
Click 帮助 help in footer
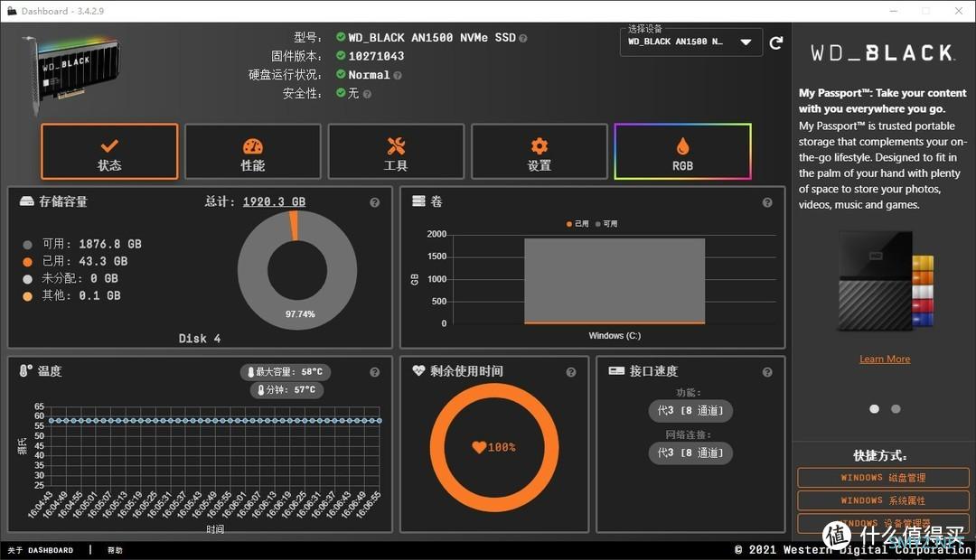(x=115, y=550)
